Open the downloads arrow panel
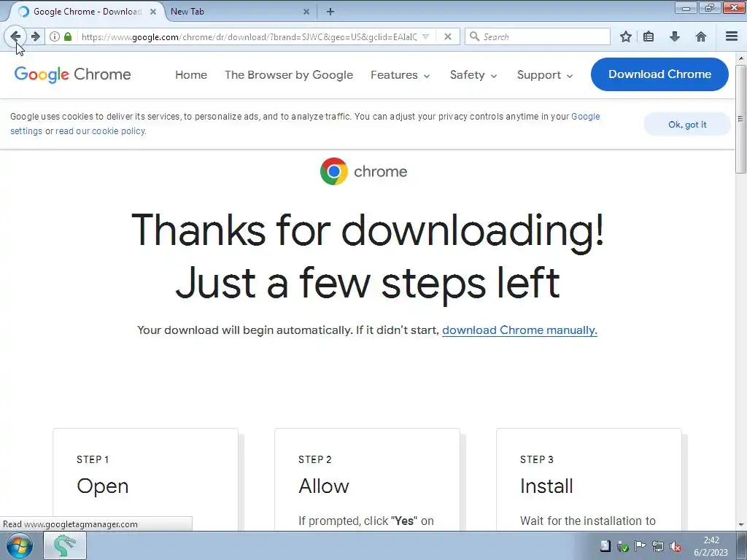 675,36
